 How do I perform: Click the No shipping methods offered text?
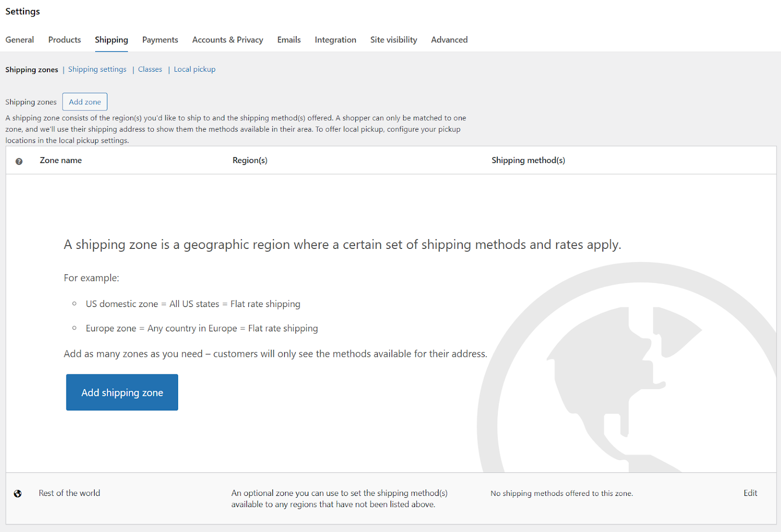[562, 493]
